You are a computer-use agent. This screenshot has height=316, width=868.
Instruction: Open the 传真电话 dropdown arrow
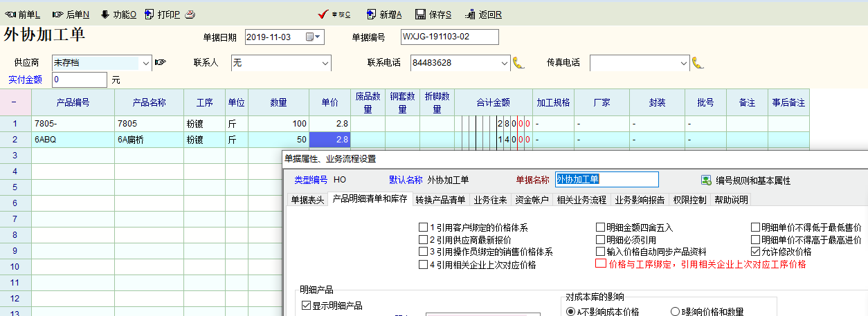[684, 63]
